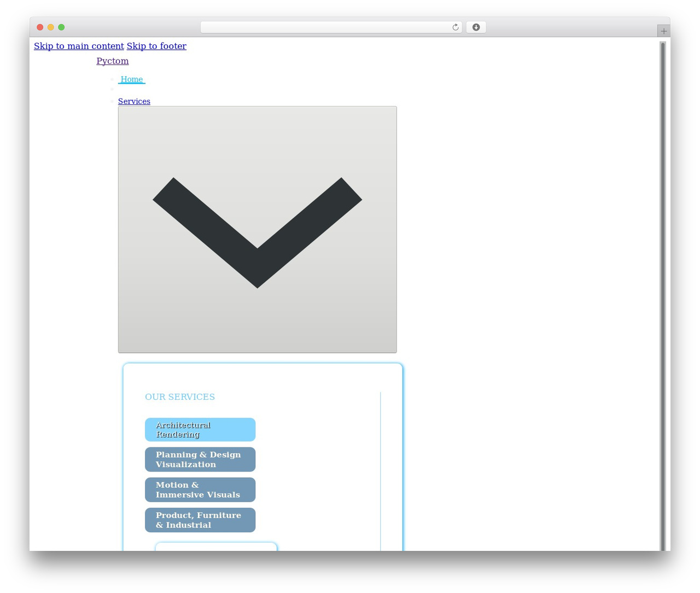Viewport: 700px width, 593px height.
Task: Choose Product, Furniture & Industrial service
Action: (x=200, y=520)
